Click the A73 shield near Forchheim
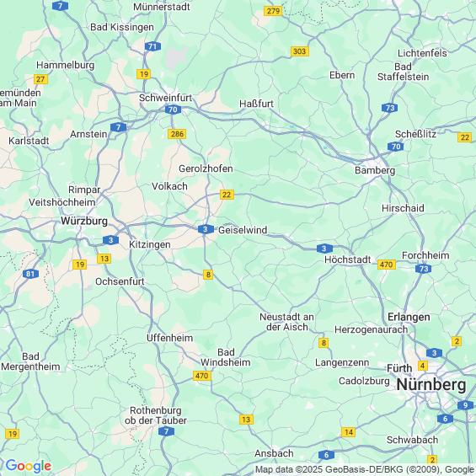Screen dimensions: 476x476 point(424,269)
